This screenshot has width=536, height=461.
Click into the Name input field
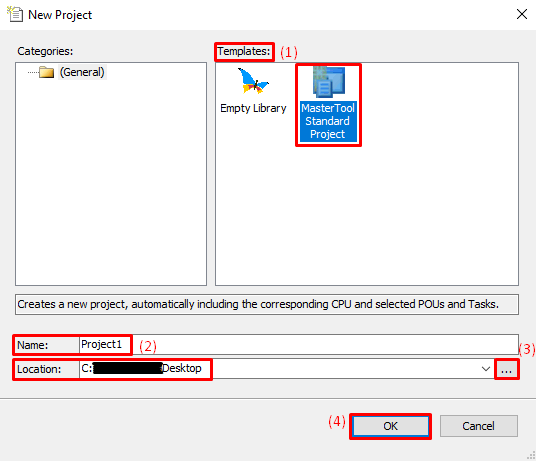[x=299, y=345]
